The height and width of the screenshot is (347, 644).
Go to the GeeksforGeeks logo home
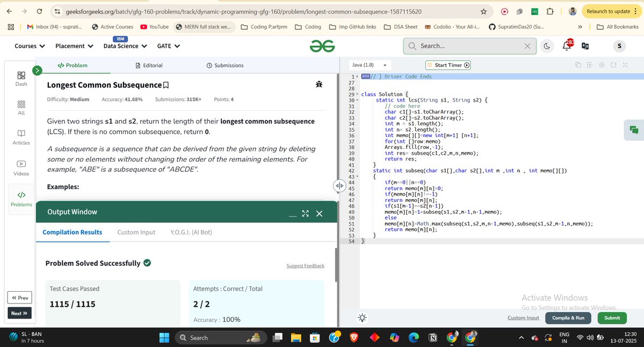click(x=322, y=46)
